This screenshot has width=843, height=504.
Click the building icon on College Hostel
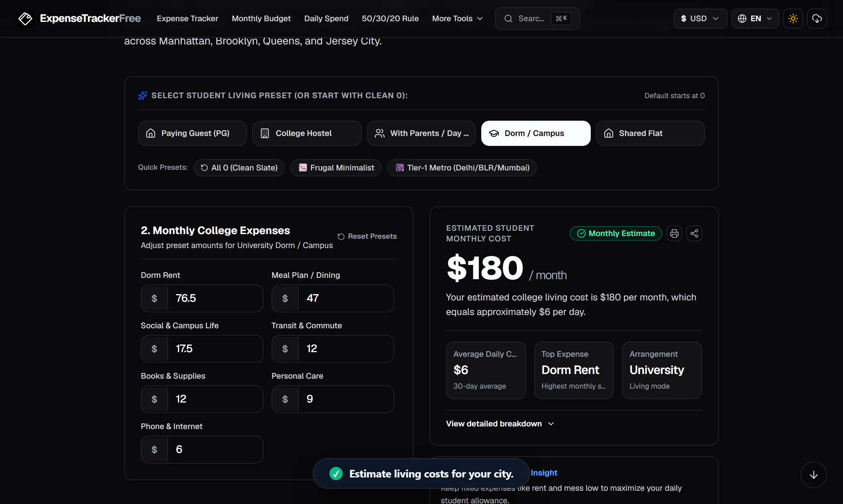[265, 133]
